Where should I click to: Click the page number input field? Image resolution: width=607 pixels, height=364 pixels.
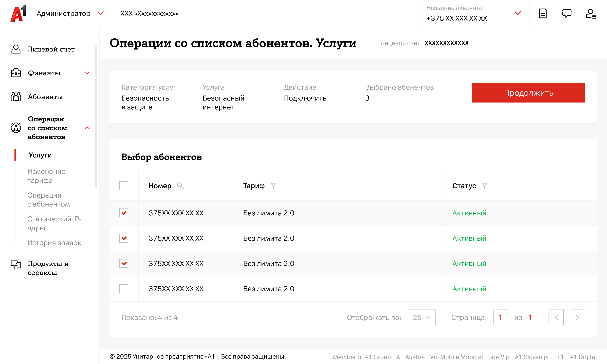click(x=500, y=317)
